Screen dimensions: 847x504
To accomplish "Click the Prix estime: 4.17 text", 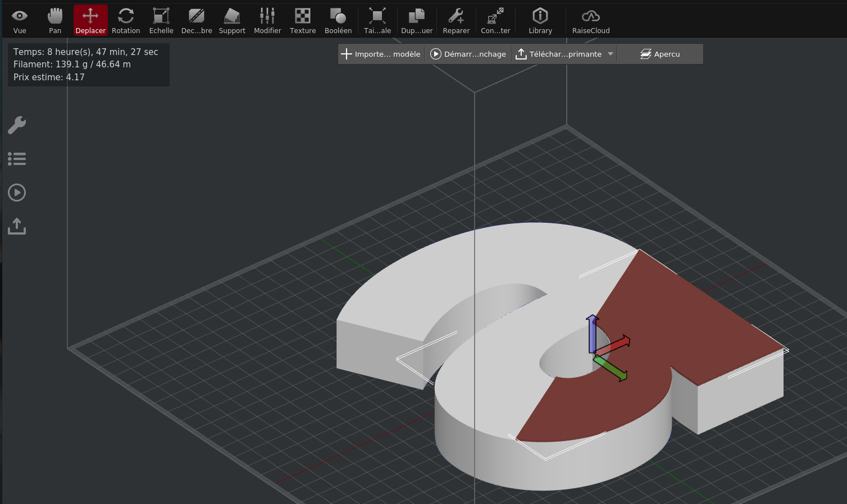I will tap(49, 77).
